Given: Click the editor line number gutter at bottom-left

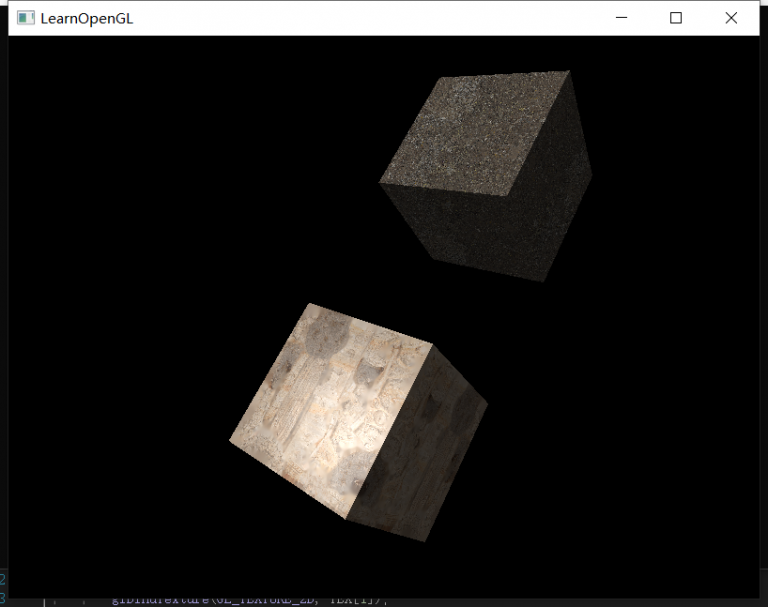Looking at the screenshot, I should click(x=3, y=590).
